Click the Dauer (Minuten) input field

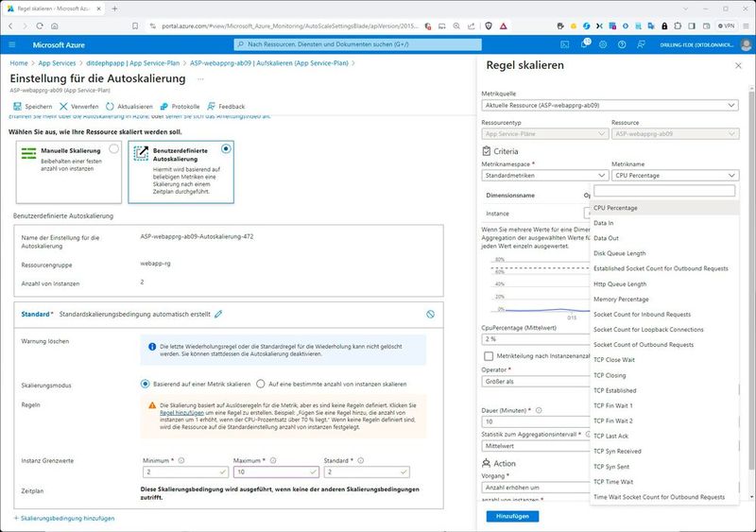(536, 421)
